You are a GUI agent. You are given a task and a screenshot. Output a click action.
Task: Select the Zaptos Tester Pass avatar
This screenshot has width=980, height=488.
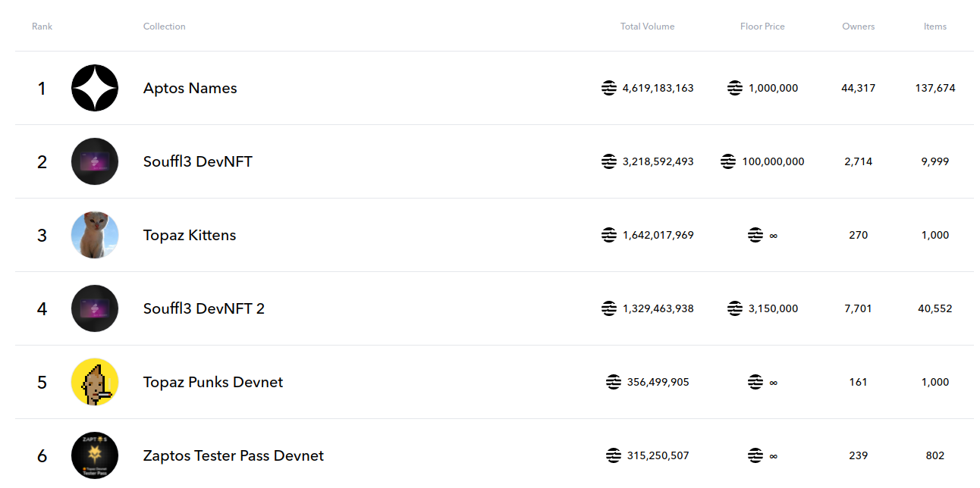[95, 455]
